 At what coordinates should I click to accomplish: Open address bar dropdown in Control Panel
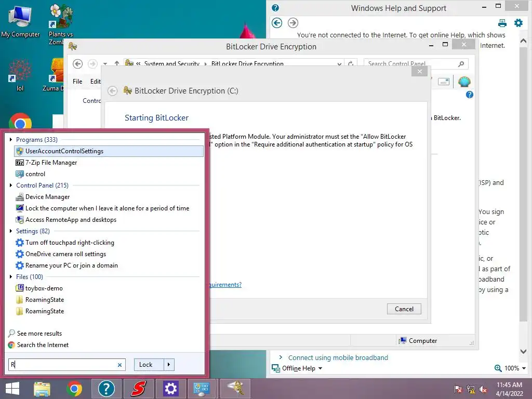[339, 64]
